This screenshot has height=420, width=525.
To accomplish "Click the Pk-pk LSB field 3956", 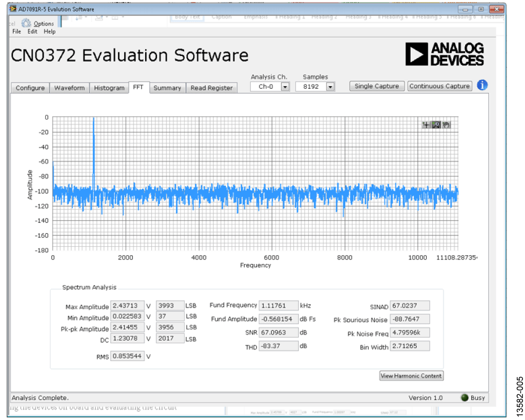I will point(170,327).
